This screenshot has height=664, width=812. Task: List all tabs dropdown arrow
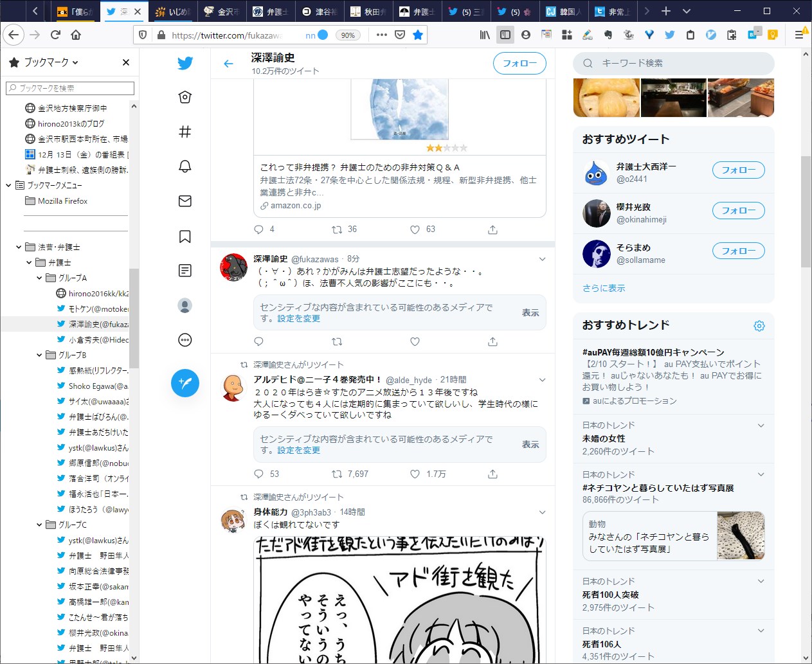point(687,12)
